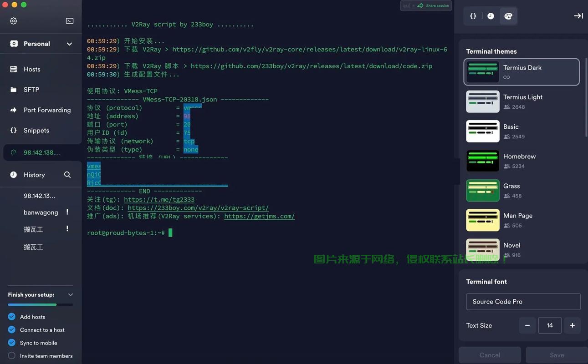Expand the Personal vault dropdown

(x=69, y=44)
